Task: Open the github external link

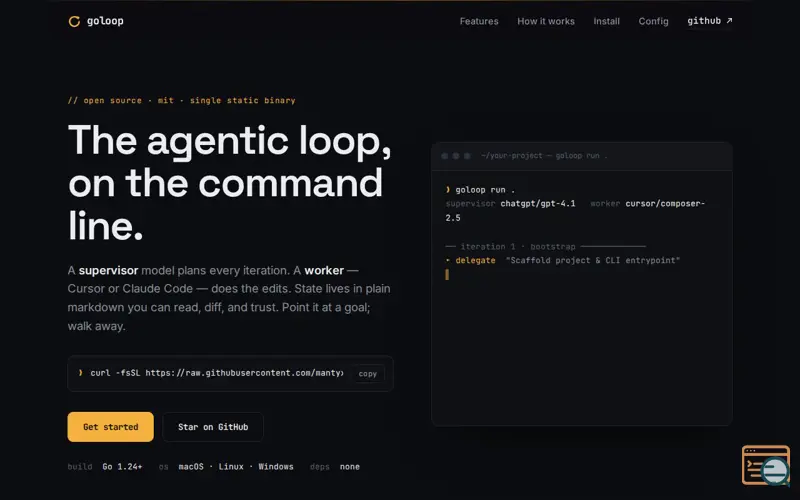Action: [710, 21]
